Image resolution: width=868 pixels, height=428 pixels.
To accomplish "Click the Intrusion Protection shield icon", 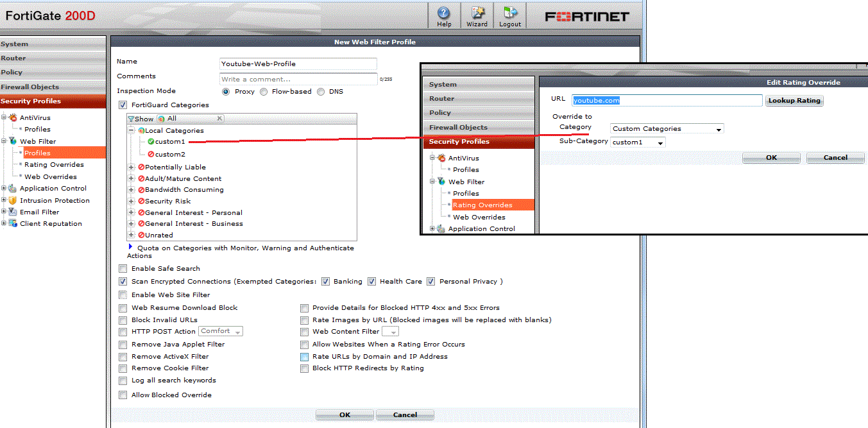I will click(13, 200).
